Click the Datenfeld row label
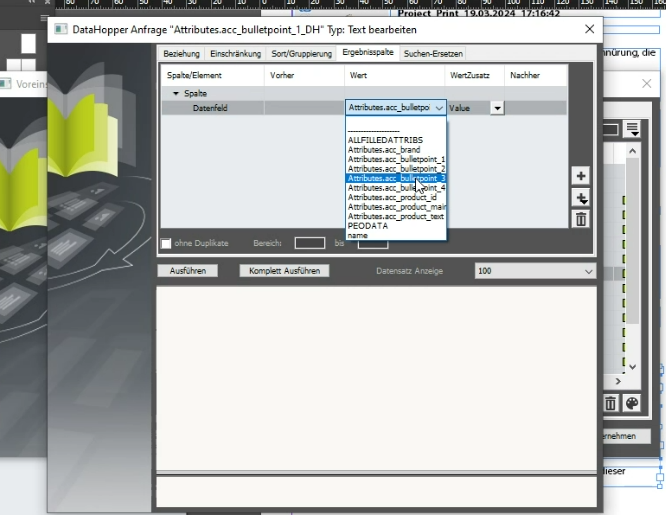The image size is (666, 515). click(x=210, y=108)
